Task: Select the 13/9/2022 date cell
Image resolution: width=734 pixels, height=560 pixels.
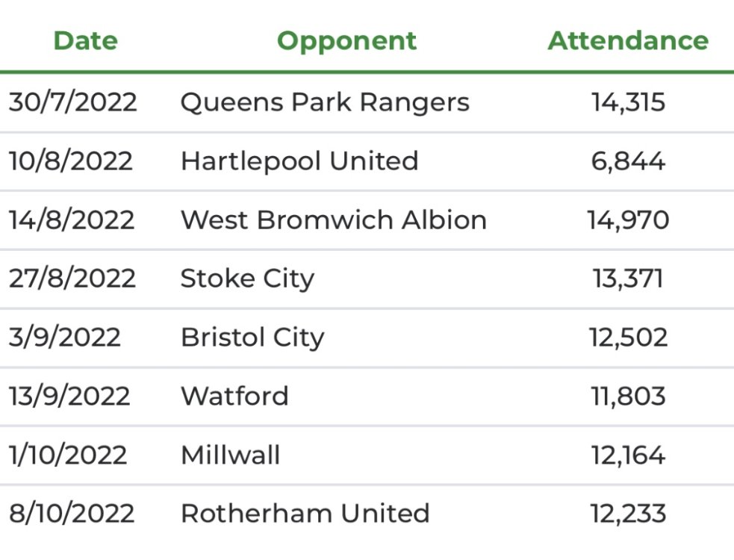Action: click(x=69, y=396)
